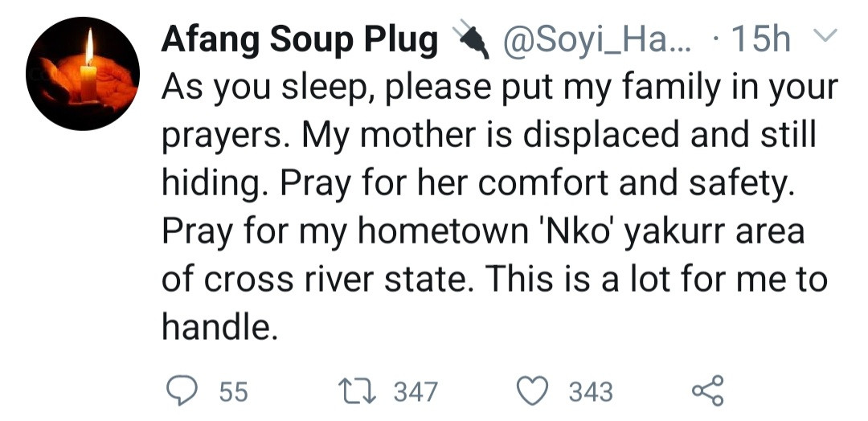The height and width of the screenshot is (421, 868).
Task: Tap the reply speech bubble icon
Action: click(182, 391)
